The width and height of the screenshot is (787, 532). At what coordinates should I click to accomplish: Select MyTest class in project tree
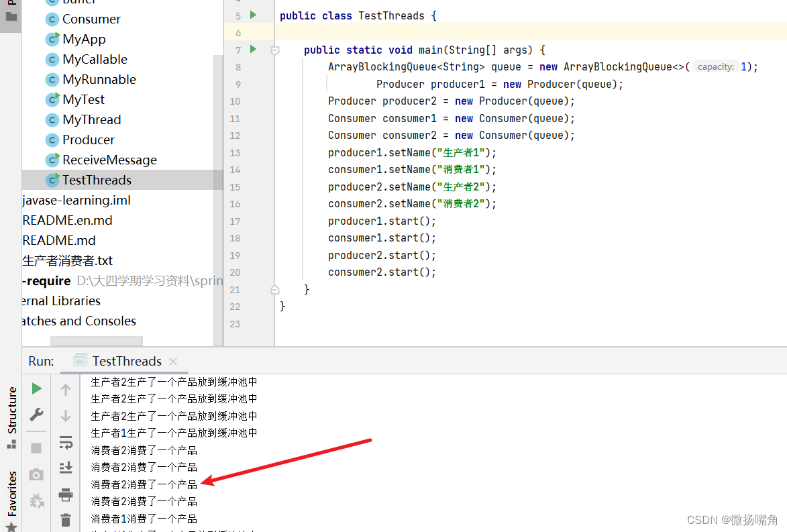coord(83,99)
